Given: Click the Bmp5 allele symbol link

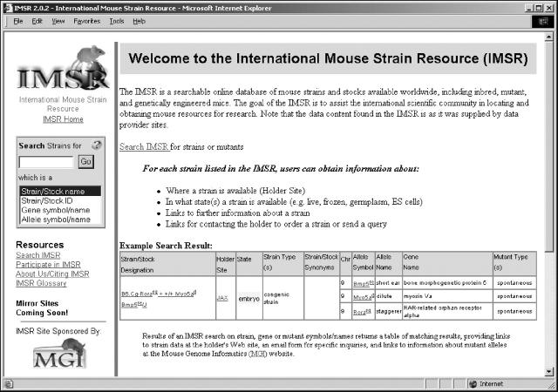Looking at the screenshot, I should [364, 283].
